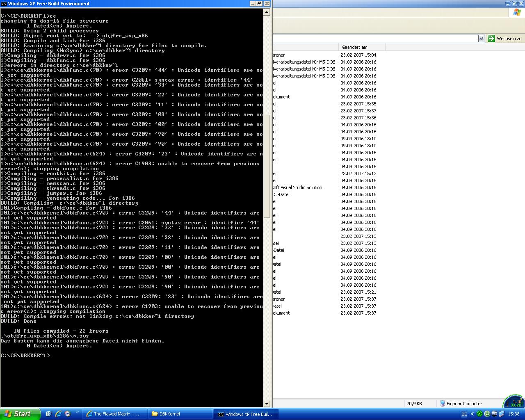
Task: Click the Windows flag logo in Explorer
Action: click(x=517, y=12)
